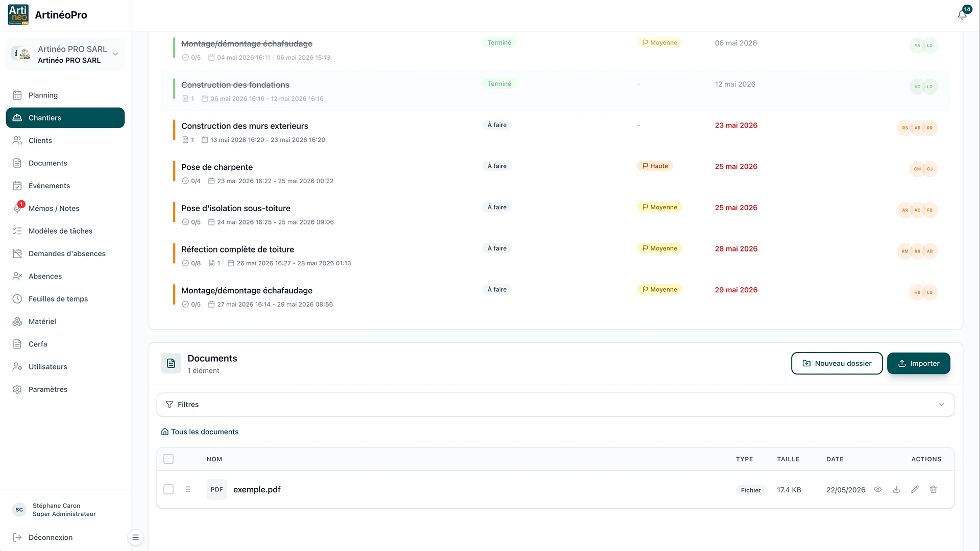The width and height of the screenshot is (980, 551).
Task: Go to Planning in the sidebar
Action: 65,95
